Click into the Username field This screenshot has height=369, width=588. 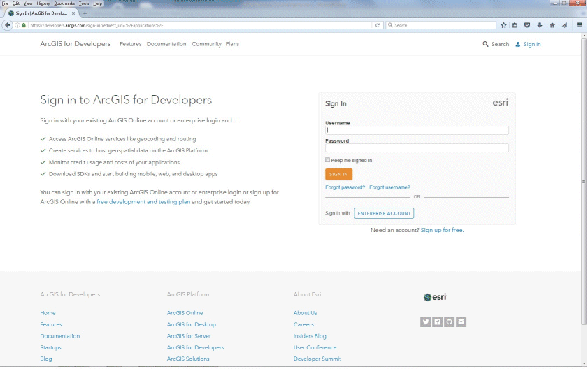(417, 130)
